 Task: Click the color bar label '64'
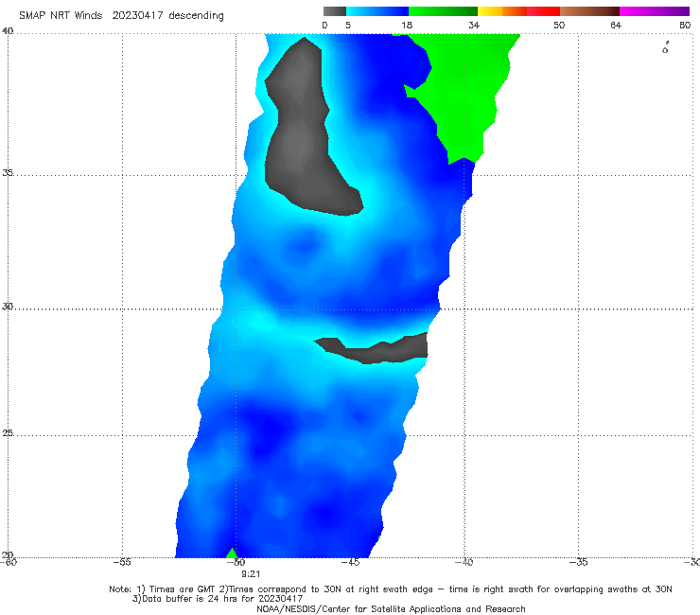616,26
